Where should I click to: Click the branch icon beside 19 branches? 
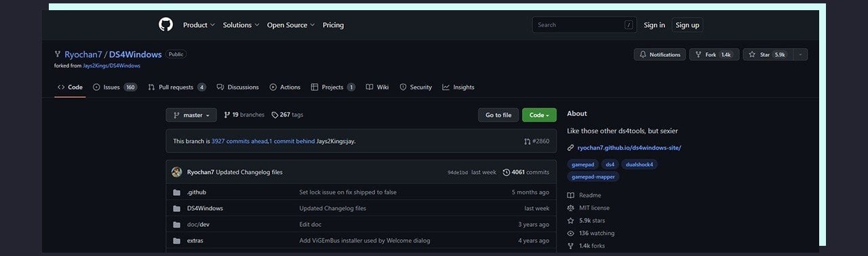[x=227, y=115]
